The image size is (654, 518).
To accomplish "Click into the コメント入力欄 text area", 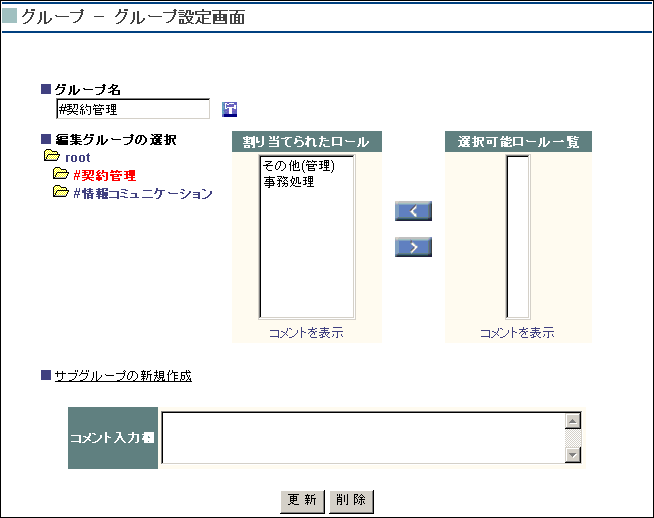I will 362,438.
